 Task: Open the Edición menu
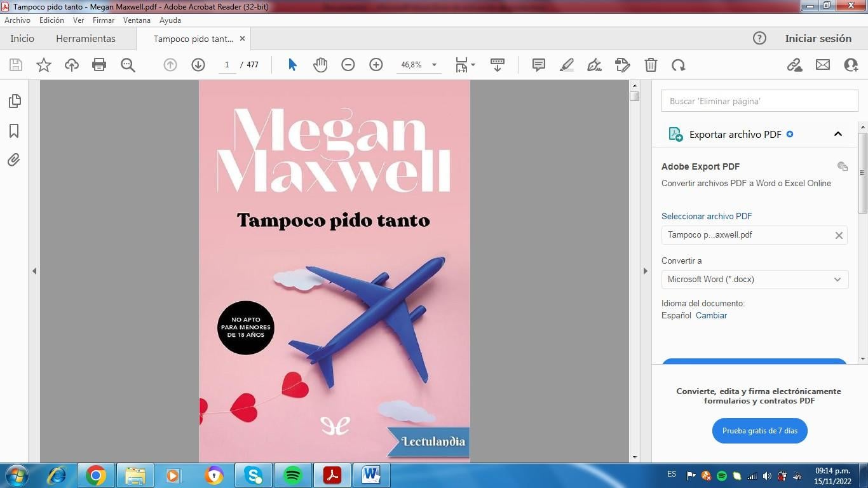tap(51, 20)
